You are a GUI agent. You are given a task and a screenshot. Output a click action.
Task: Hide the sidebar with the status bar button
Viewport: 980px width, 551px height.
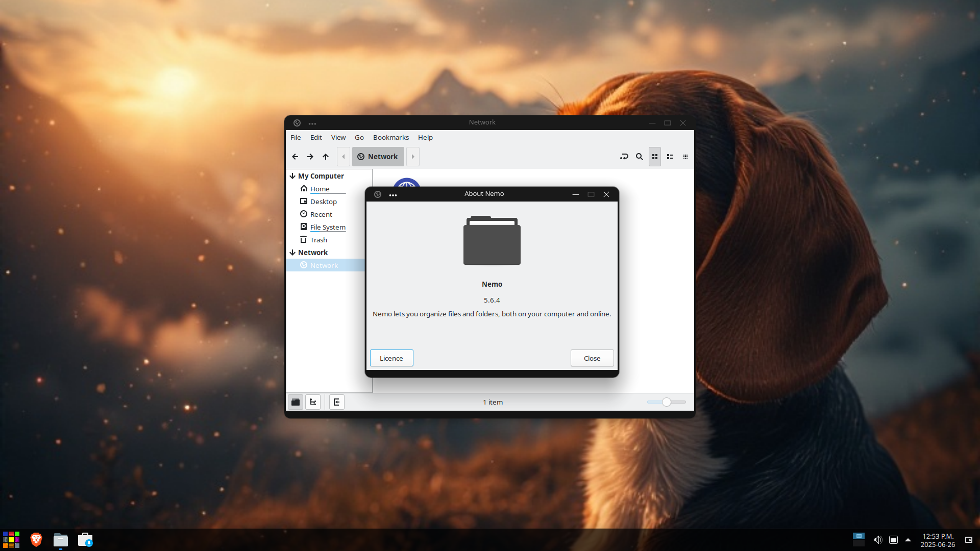tap(337, 402)
